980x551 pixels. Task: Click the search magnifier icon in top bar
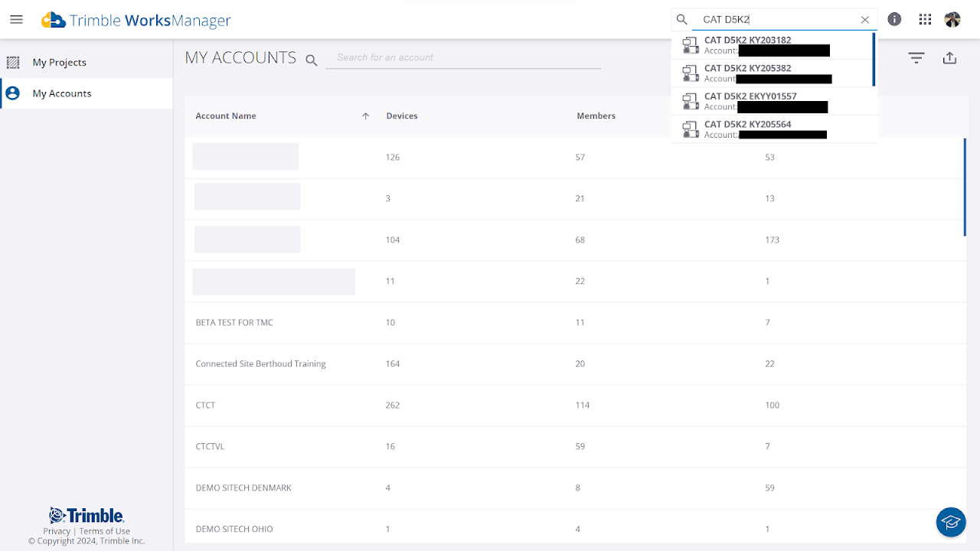coord(682,20)
